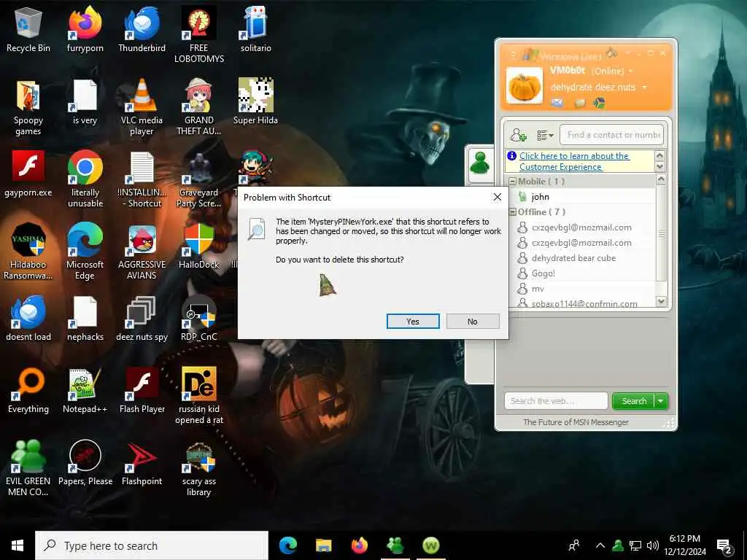
Task: Collapse the Mobile ( 1 ) group
Action: [513, 182]
